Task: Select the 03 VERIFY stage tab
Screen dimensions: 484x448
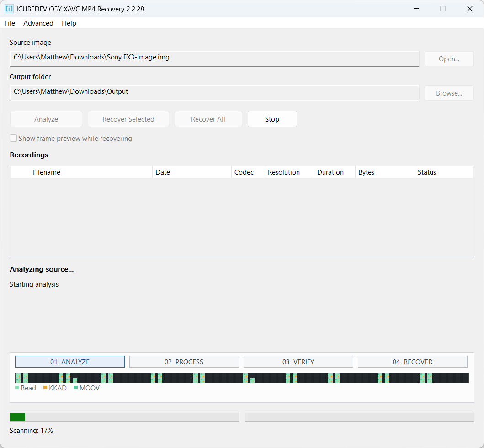Action: point(298,362)
